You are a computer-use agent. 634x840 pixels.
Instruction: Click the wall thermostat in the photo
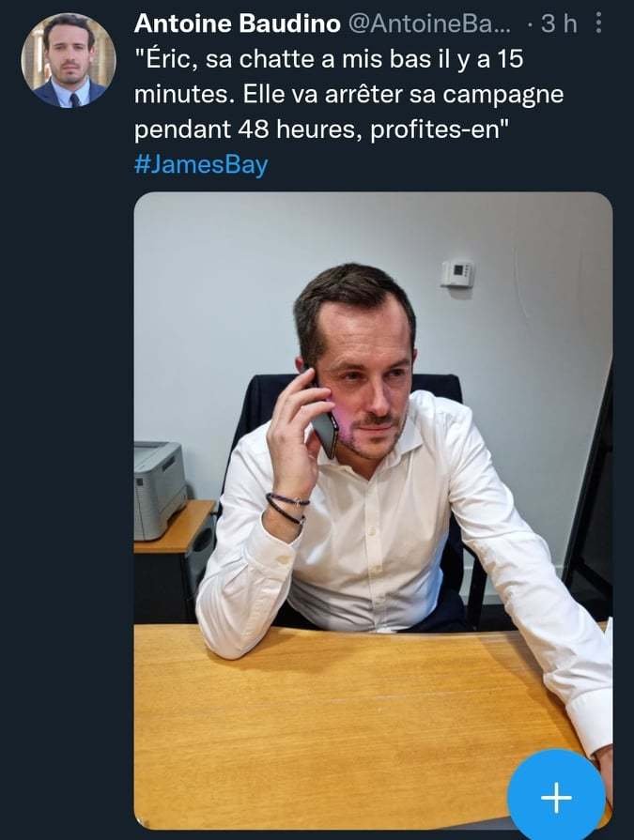click(457, 273)
